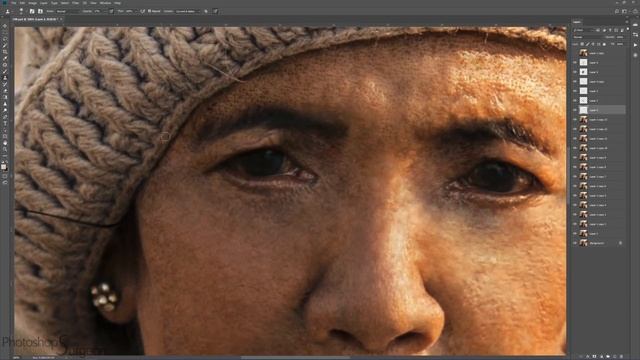Image resolution: width=640 pixels, height=360 pixels.
Task: Click the canvas horizontal scrollbar
Action: (295, 358)
